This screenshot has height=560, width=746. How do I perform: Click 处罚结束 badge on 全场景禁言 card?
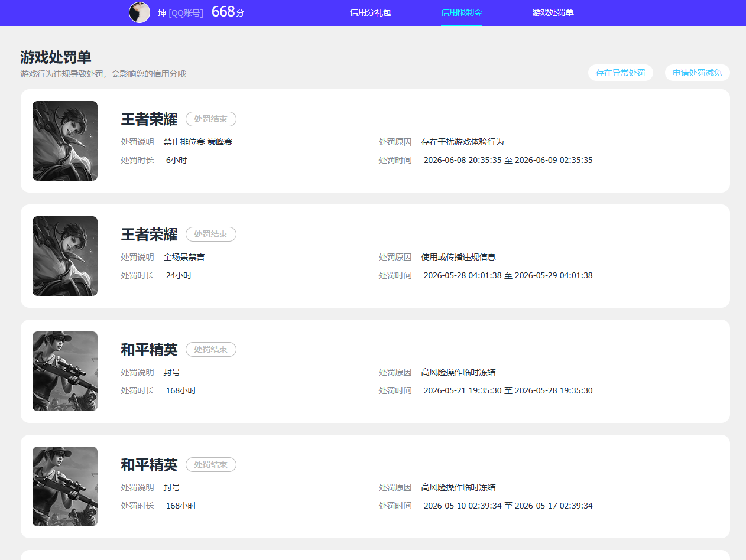click(211, 234)
